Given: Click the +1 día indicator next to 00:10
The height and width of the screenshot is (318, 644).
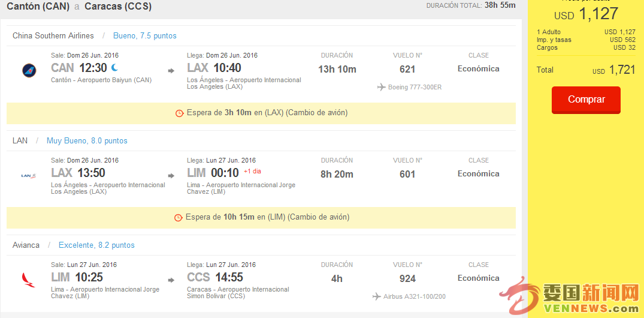Looking at the screenshot, I should (x=253, y=171).
